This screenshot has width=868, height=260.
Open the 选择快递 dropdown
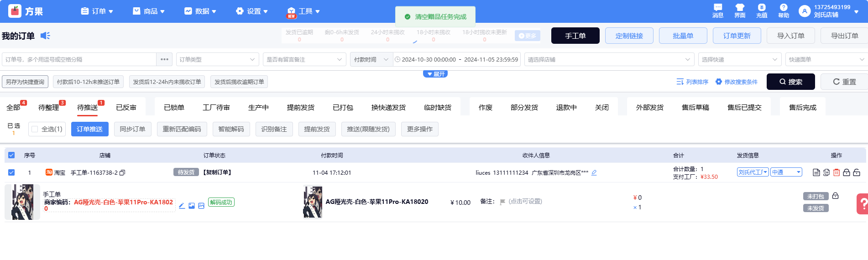[739, 59]
